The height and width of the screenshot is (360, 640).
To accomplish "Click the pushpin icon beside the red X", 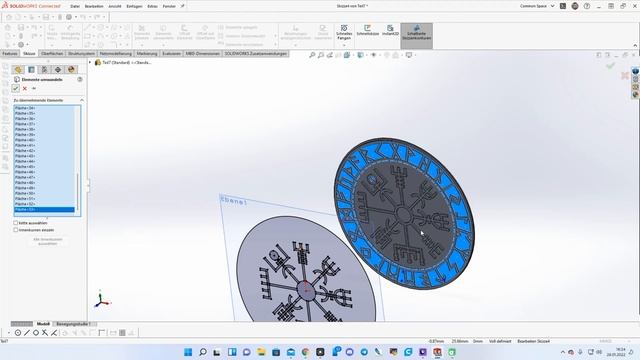I will coord(34,88).
